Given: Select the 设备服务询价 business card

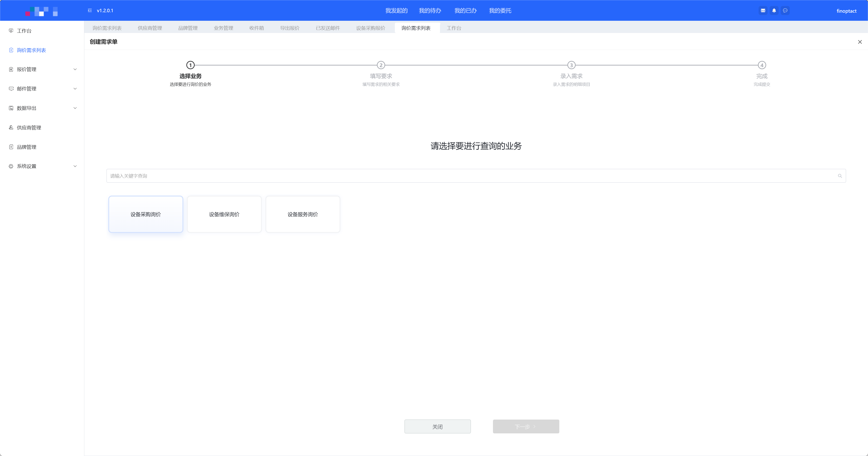Looking at the screenshot, I should click(303, 214).
